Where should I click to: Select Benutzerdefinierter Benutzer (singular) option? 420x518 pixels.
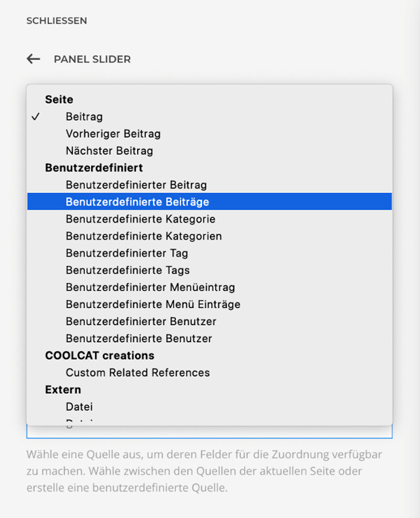[x=140, y=322]
